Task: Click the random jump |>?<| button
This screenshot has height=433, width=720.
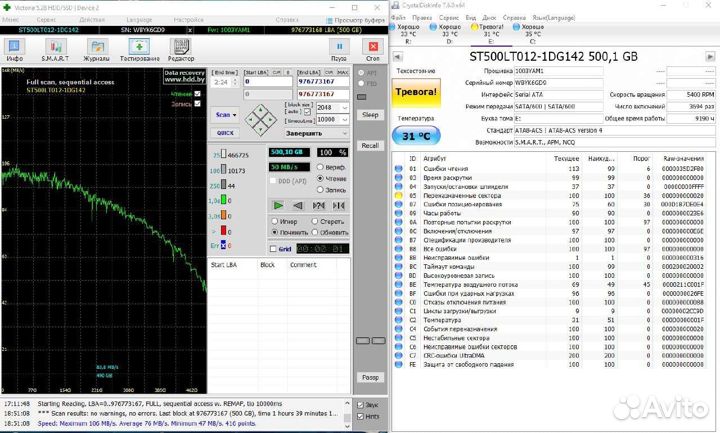Action: click(x=319, y=206)
